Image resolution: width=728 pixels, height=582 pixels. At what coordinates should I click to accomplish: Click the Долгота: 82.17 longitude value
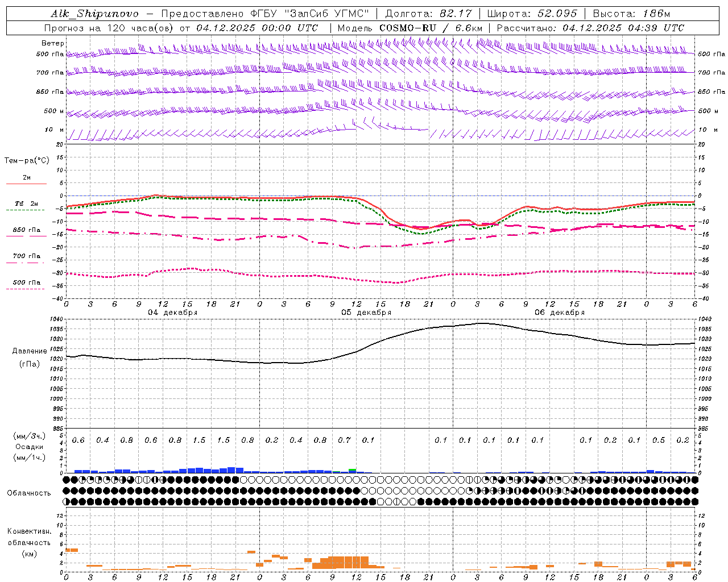[x=428, y=14]
